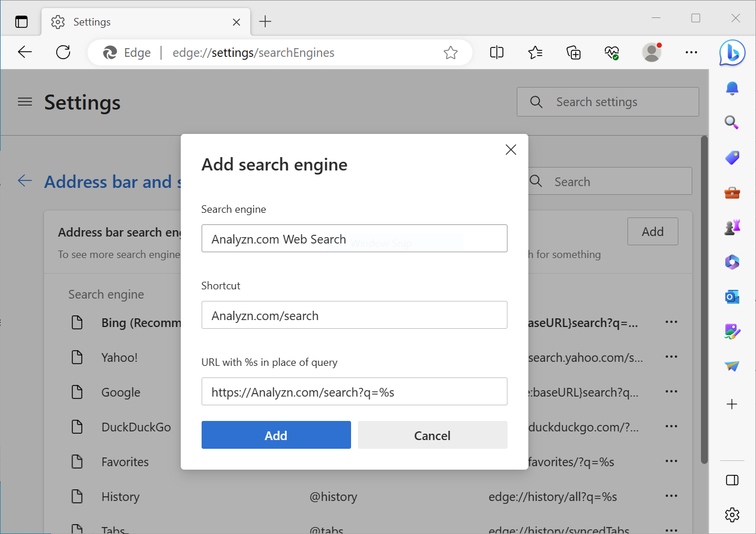Go back from Address bar and search page
The image size is (756, 534).
tap(25, 181)
